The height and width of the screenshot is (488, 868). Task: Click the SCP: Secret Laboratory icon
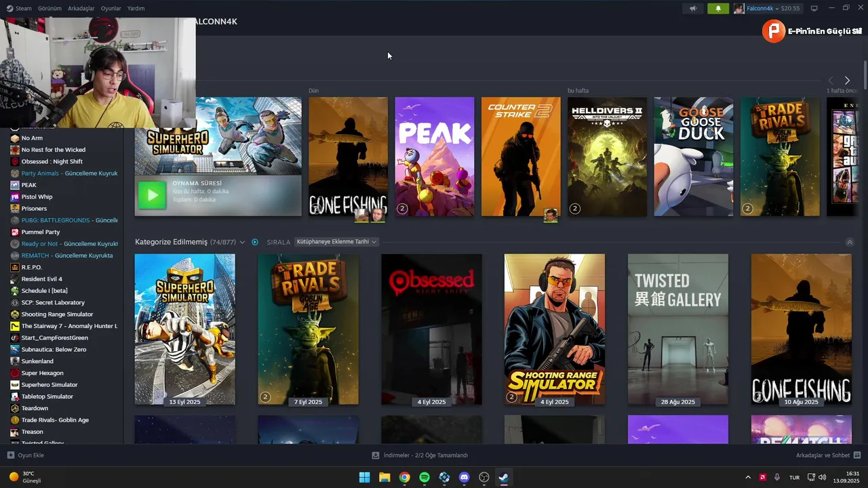15,302
